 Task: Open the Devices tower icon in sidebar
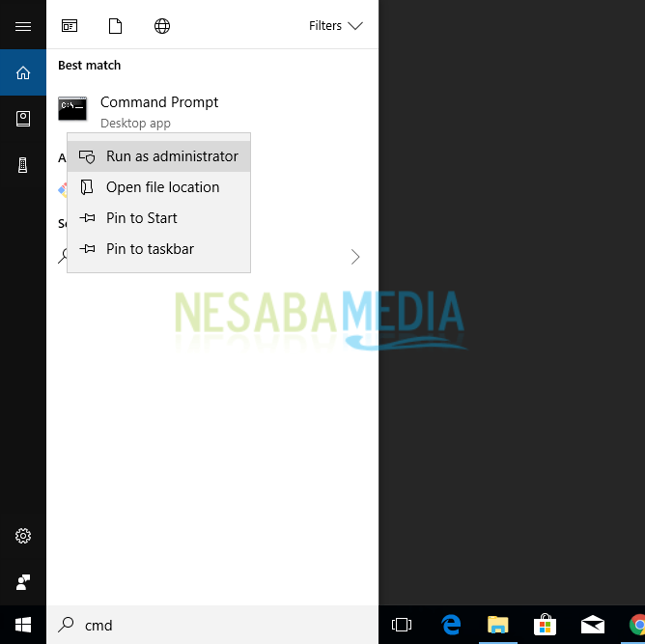coord(23,165)
